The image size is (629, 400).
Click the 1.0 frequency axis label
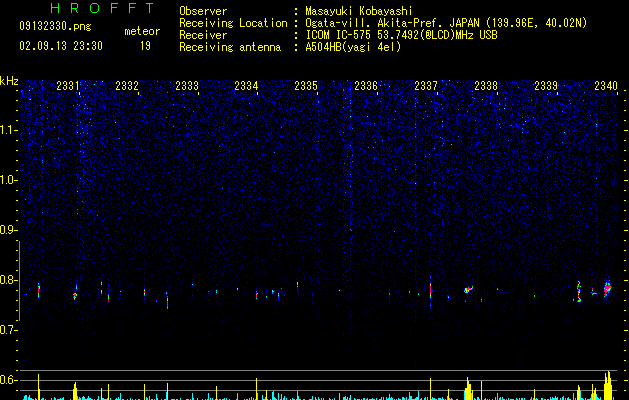(x=9, y=180)
